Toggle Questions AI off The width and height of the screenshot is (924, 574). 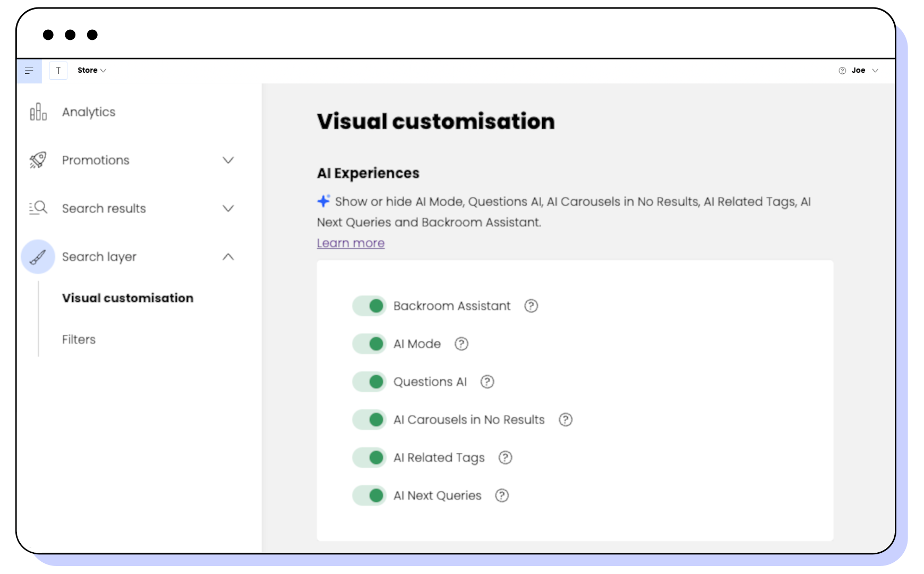369,382
